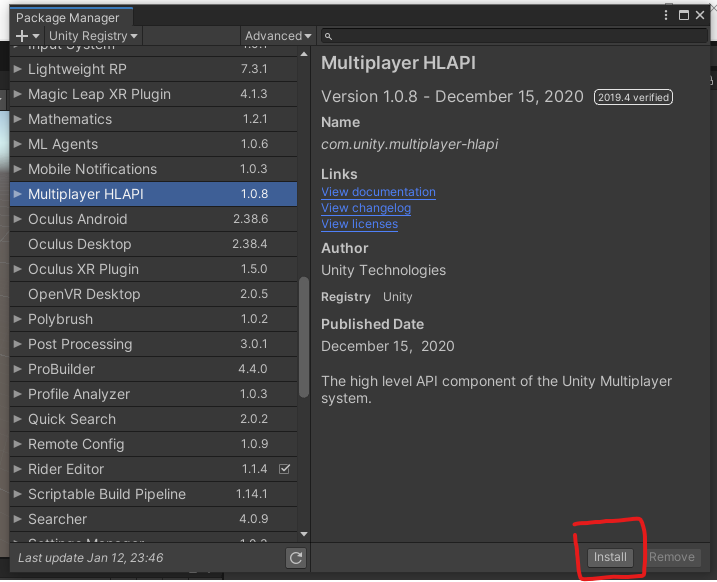The image size is (717, 582).
Task: Open the View changelog link
Action: [366, 208]
